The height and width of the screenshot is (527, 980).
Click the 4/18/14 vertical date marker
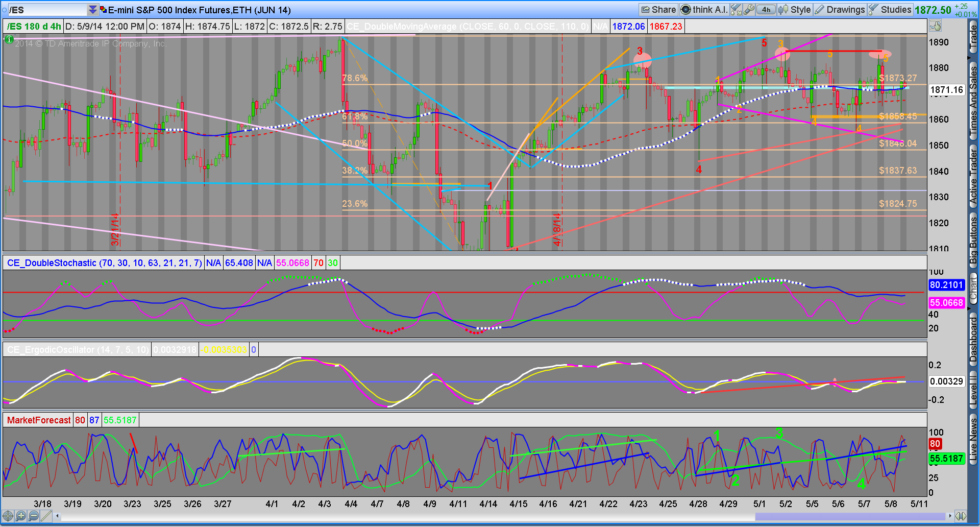(x=557, y=230)
